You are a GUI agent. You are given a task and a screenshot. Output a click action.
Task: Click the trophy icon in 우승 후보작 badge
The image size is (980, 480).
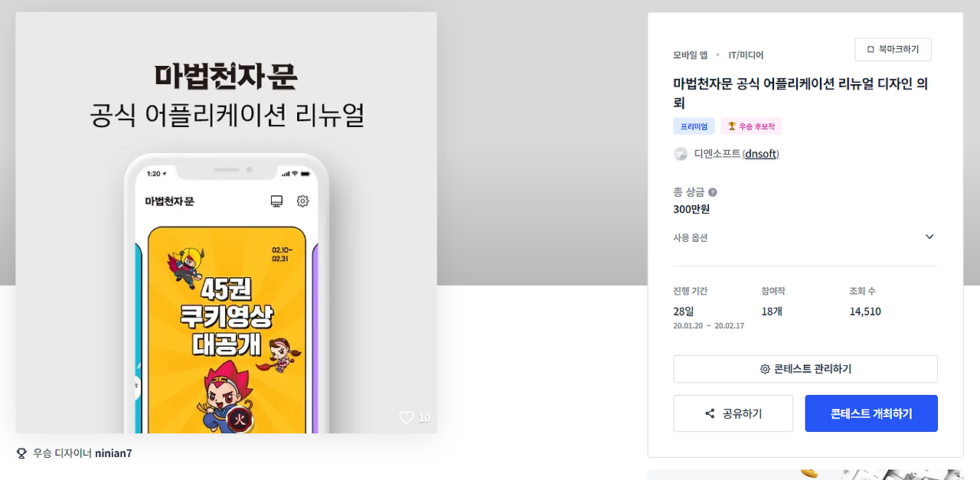tap(732, 126)
